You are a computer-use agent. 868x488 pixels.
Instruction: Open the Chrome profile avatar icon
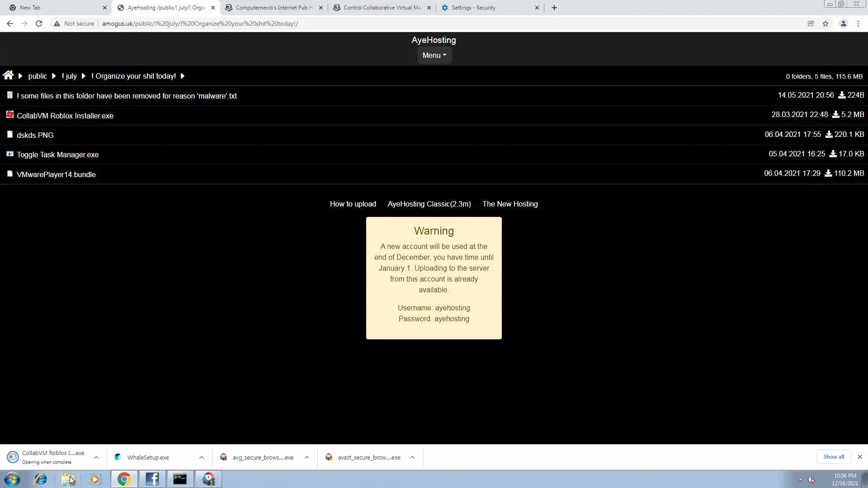click(x=843, y=23)
